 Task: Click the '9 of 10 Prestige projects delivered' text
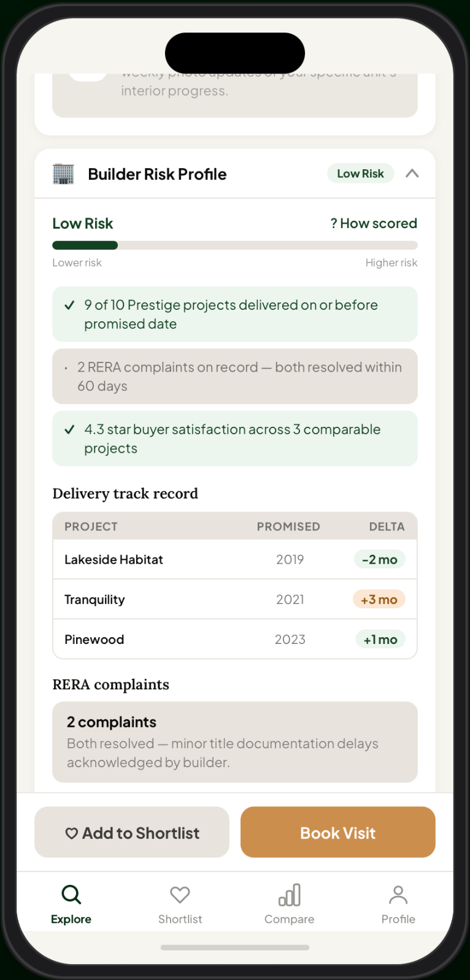point(231,314)
